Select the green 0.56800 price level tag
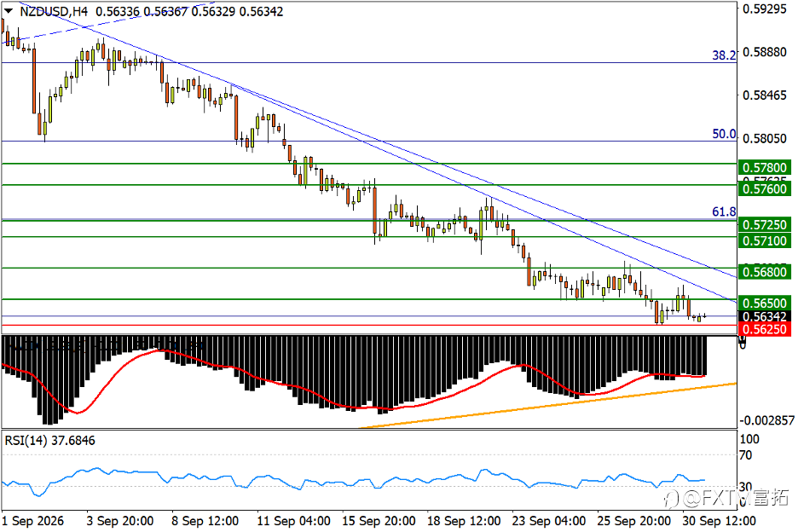The image size is (798, 532). coord(765,272)
